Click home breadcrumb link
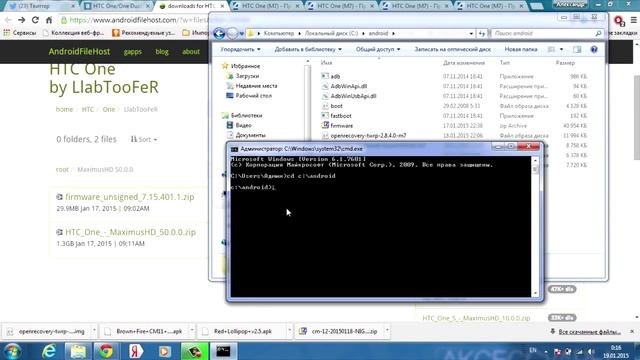640x360 pixels. (64, 109)
